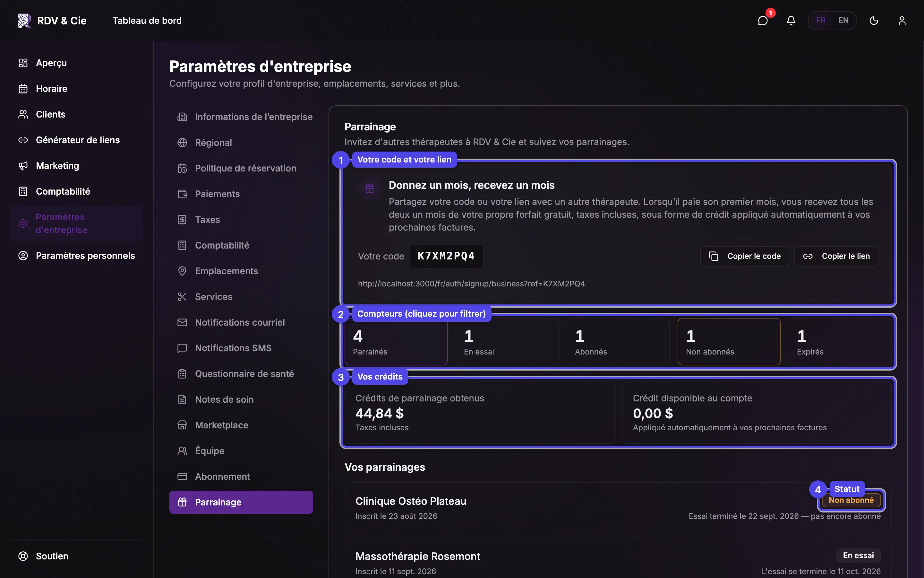The image size is (924, 578).
Task: Click the Notes de soin icon
Action: coord(182,399)
